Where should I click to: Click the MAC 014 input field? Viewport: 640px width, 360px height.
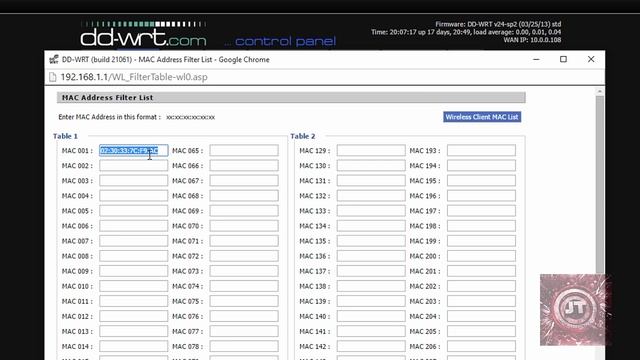[x=133, y=347]
